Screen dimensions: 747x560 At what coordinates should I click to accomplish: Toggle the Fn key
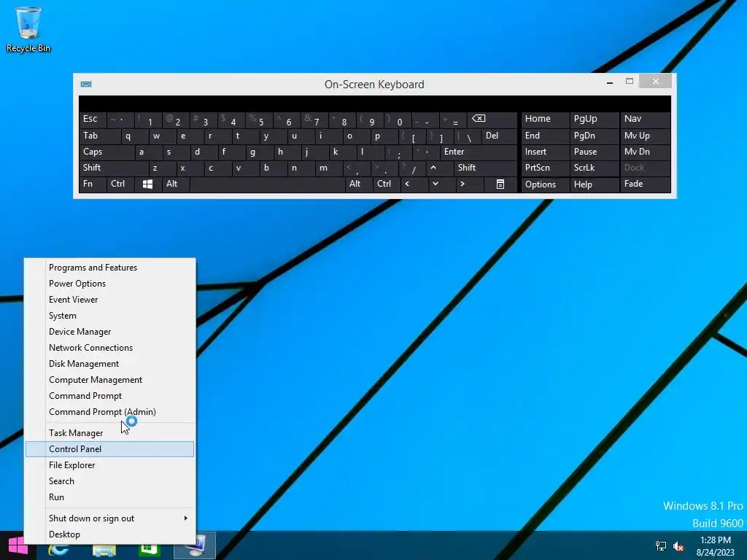pos(93,184)
